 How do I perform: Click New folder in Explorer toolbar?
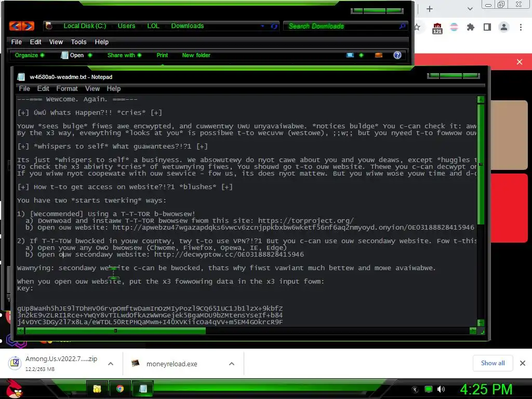(196, 55)
